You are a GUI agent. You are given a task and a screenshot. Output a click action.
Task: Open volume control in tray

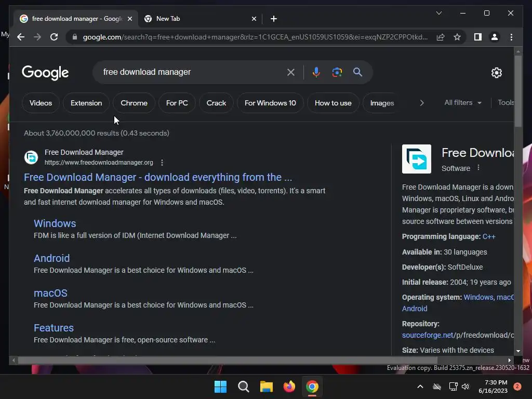pos(465,387)
